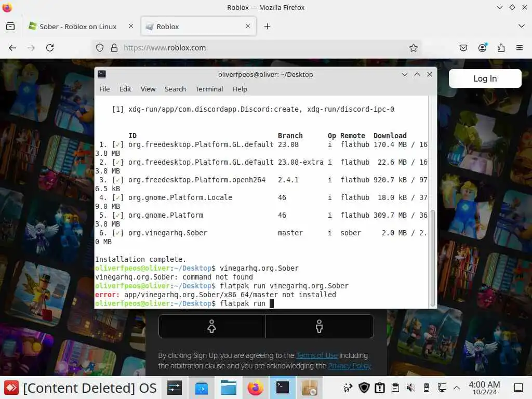Show the desktop via taskbar corner button
The width and height of the screenshot is (532, 399).
[518, 388]
